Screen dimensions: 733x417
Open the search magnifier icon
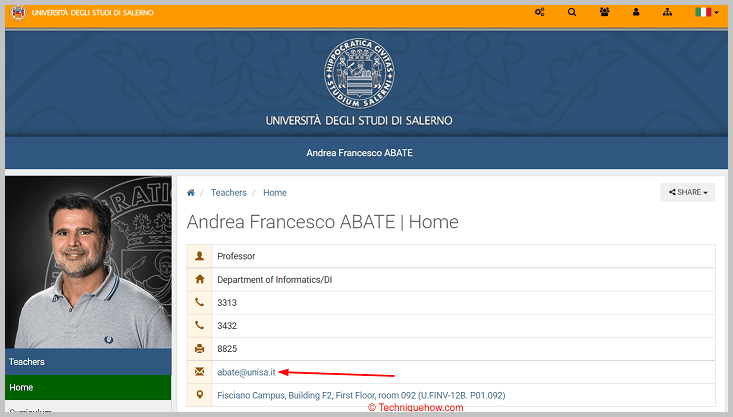572,12
